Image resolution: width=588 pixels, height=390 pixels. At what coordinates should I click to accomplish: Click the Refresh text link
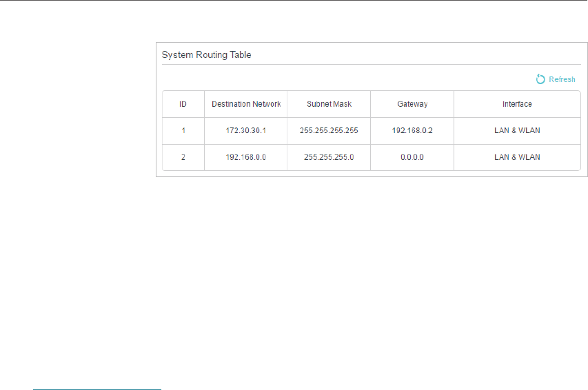(562, 79)
